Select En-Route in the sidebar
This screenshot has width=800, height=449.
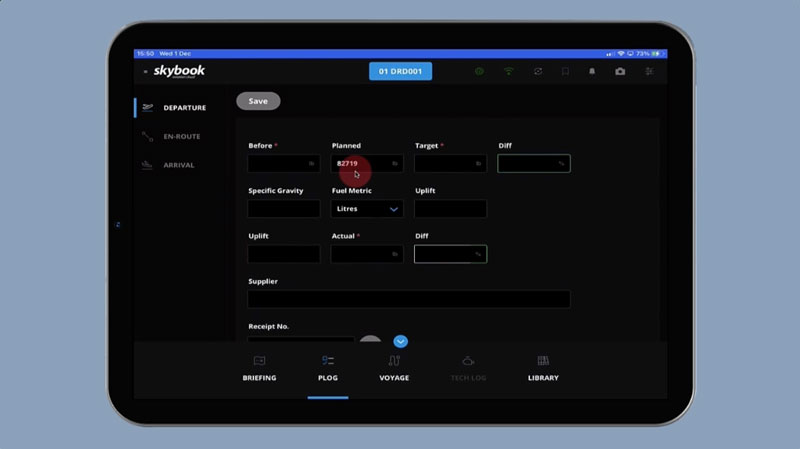pyautogui.click(x=181, y=136)
